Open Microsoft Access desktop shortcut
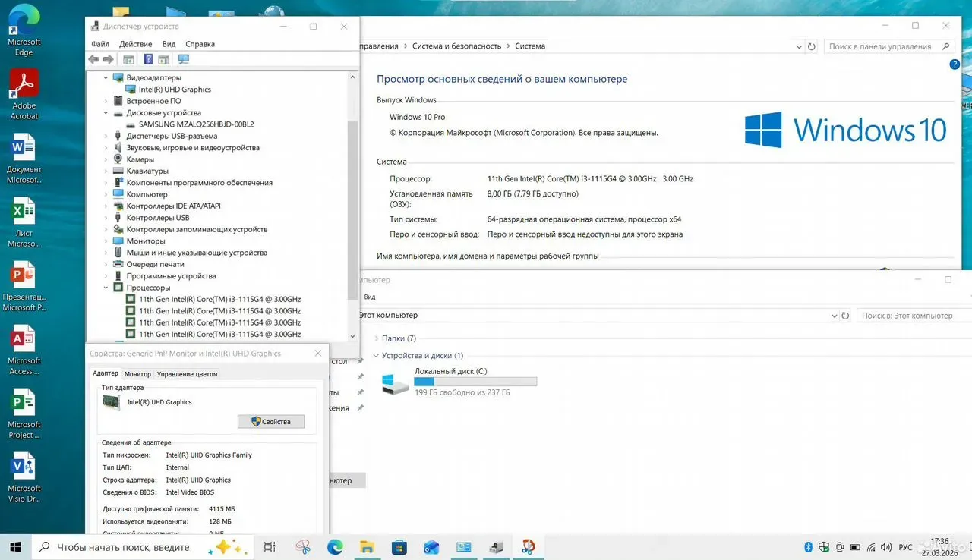The image size is (972, 560). (x=24, y=350)
